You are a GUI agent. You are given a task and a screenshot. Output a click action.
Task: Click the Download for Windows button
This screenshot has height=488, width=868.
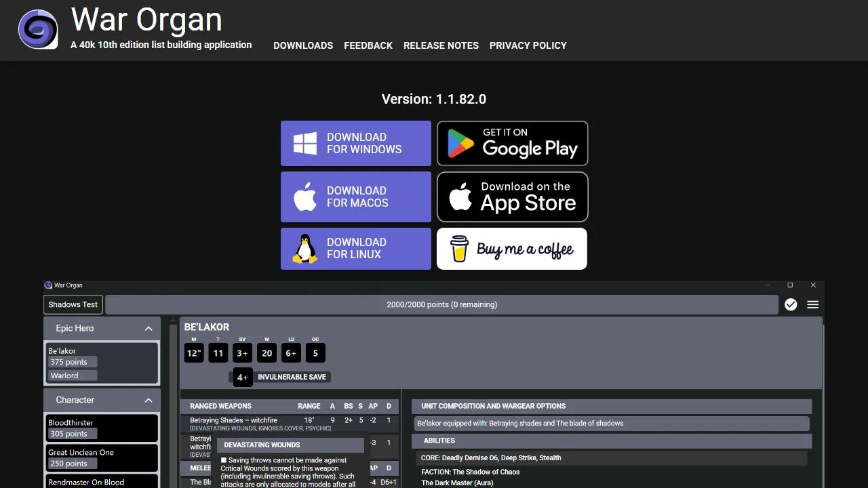pyautogui.click(x=355, y=143)
